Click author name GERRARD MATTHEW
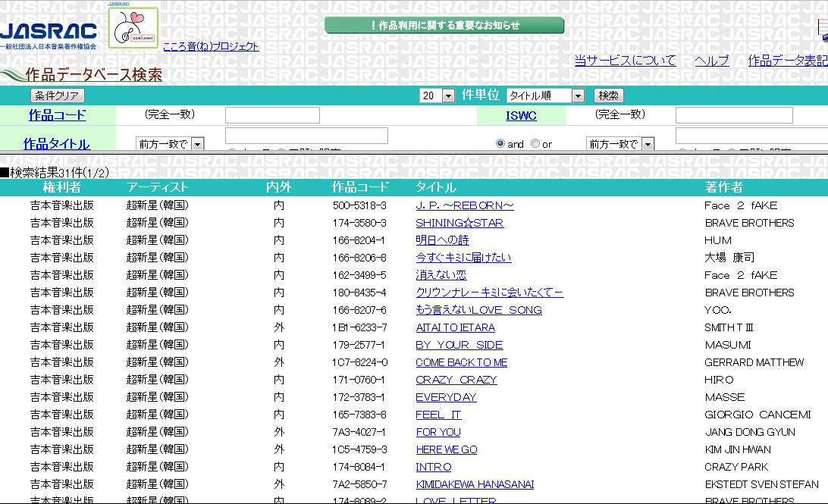The width and height of the screenshot is (828, 504). [x=754, y=362]
